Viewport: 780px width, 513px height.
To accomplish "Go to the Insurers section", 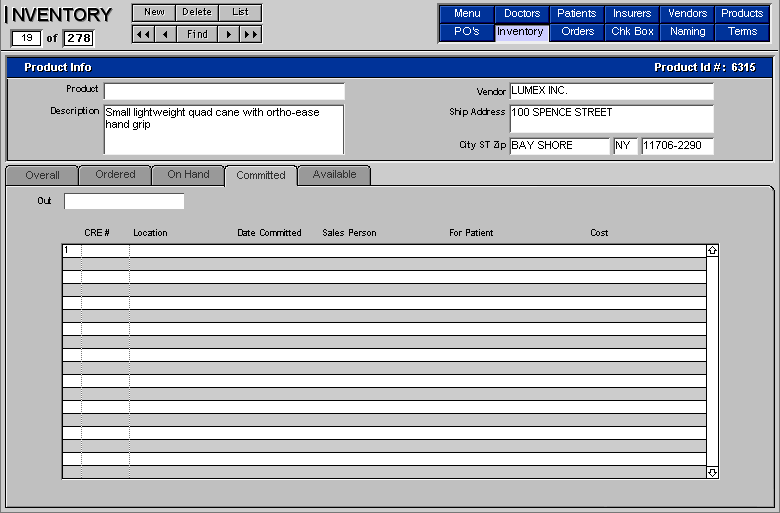I will coord(632,13).
